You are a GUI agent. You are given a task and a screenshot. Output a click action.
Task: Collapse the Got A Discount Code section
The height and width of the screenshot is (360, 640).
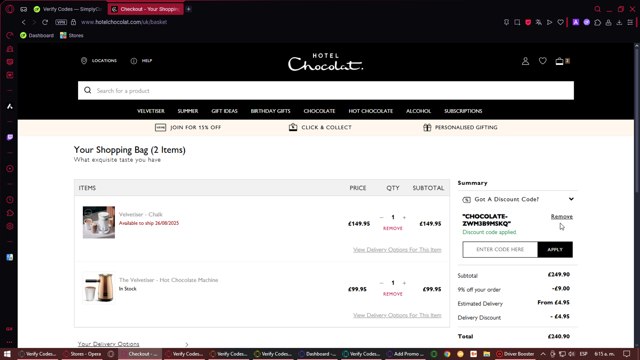[x=571, y=199]
